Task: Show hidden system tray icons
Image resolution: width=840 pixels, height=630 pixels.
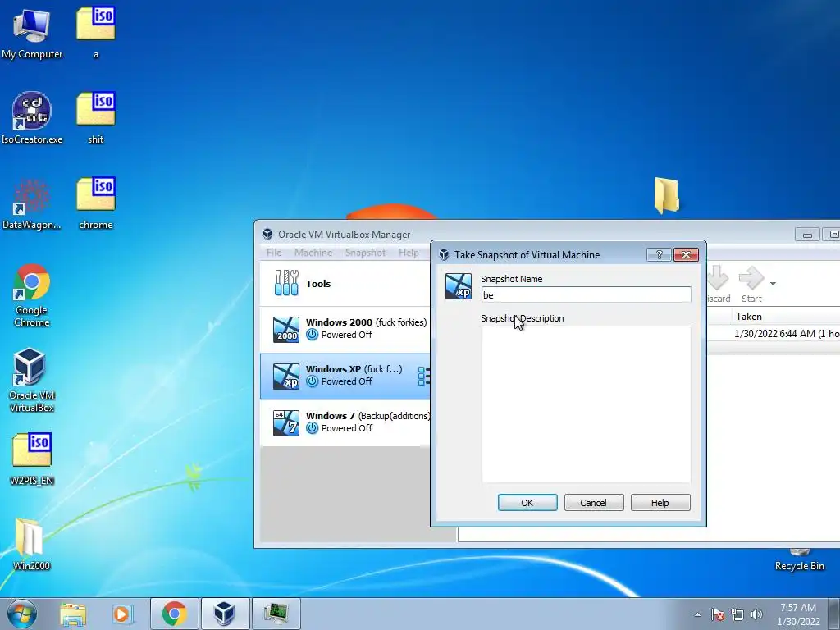Action: [x=697, y=614]
